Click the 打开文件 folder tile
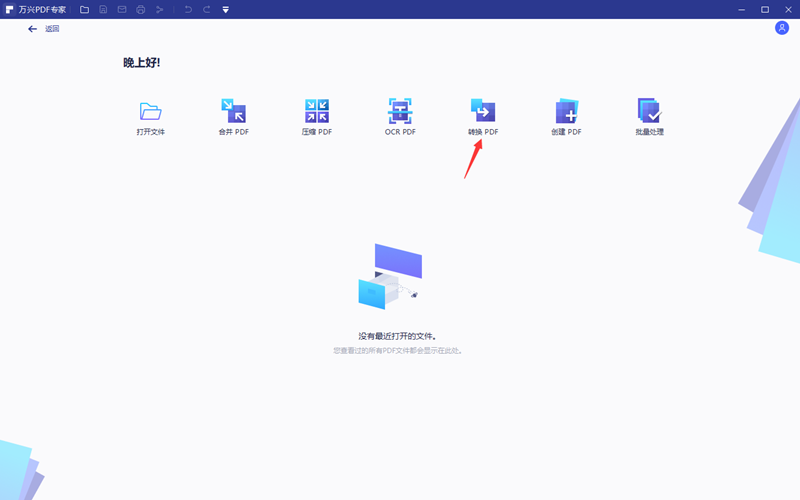Screen dimensions: 800x500 click(150, 115)
